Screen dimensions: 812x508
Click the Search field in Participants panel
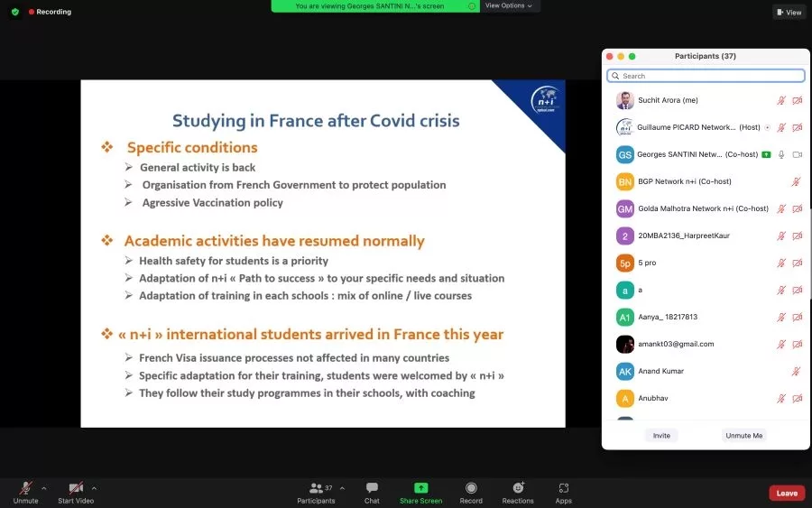(706, 76)
